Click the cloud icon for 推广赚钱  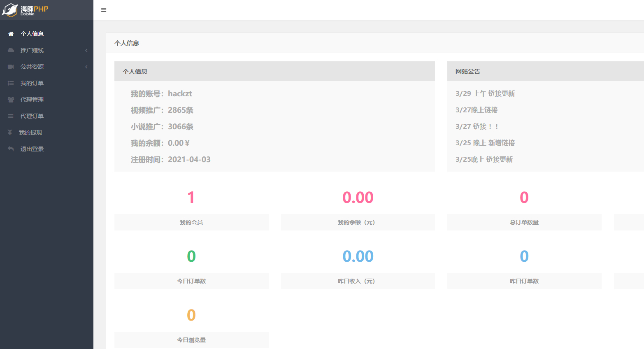(11, 50)
